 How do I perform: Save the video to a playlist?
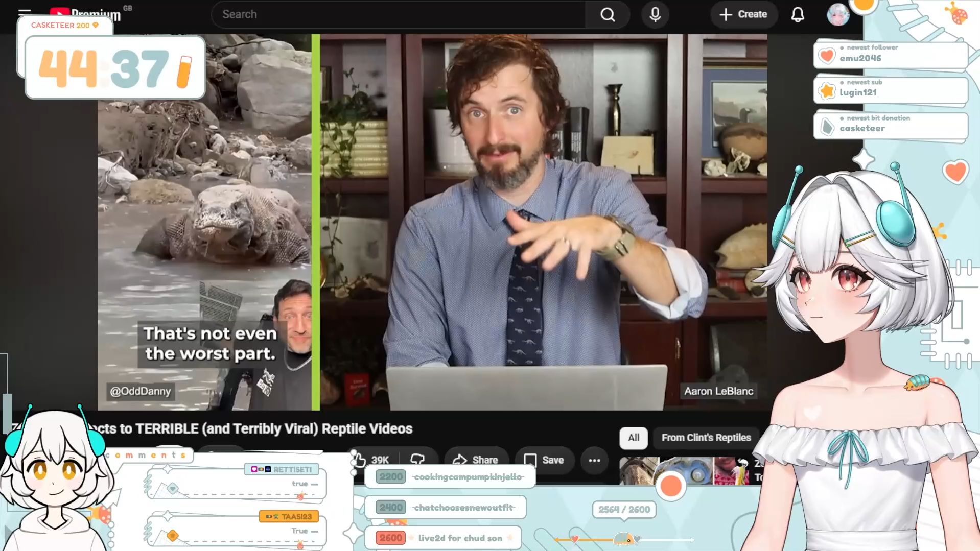tap(544, 460)
